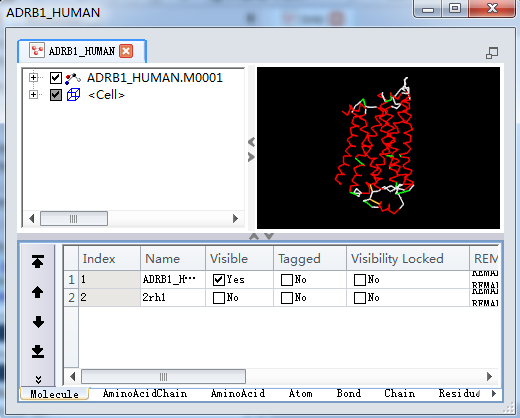
Task: Uncheck Visible for ADRB1_H row
Action: coord(219,280)
